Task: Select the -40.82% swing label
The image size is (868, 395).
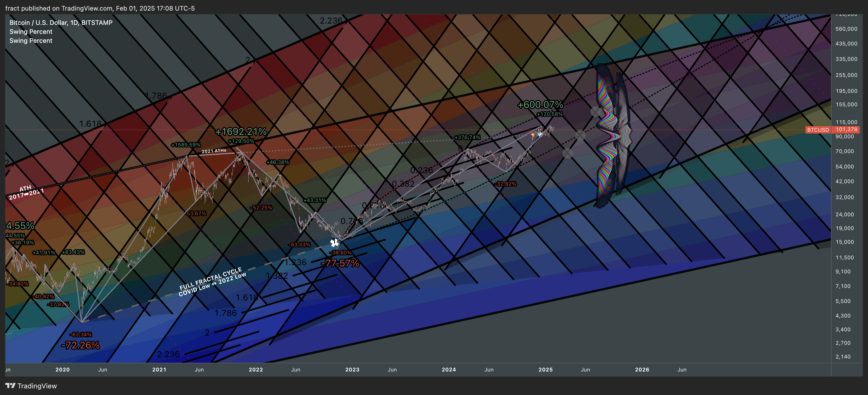Action: pos(43,296)
